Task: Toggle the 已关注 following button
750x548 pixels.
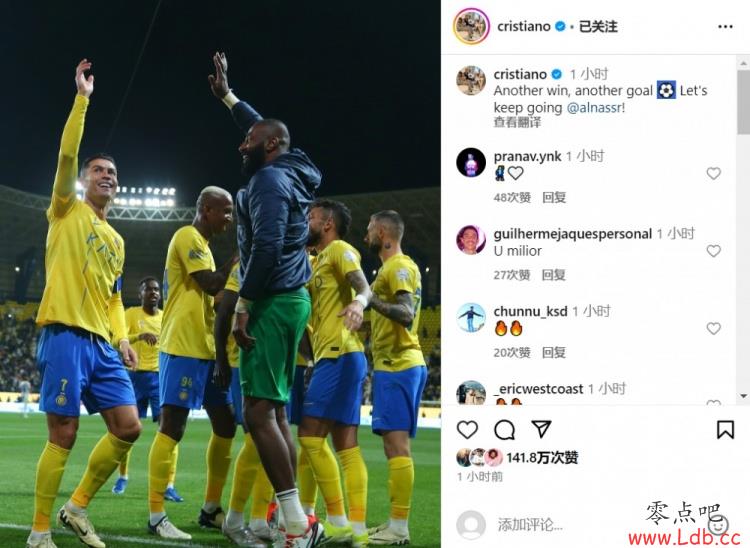Action: click(598, 26)
